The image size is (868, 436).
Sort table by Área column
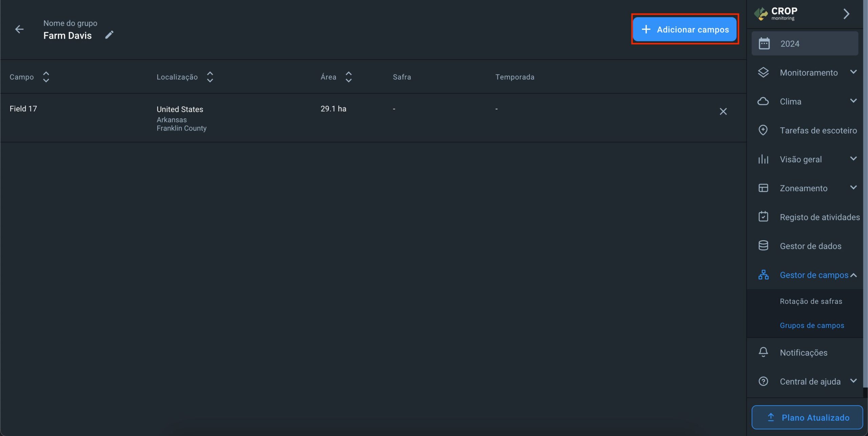click(x=348, y=77)
